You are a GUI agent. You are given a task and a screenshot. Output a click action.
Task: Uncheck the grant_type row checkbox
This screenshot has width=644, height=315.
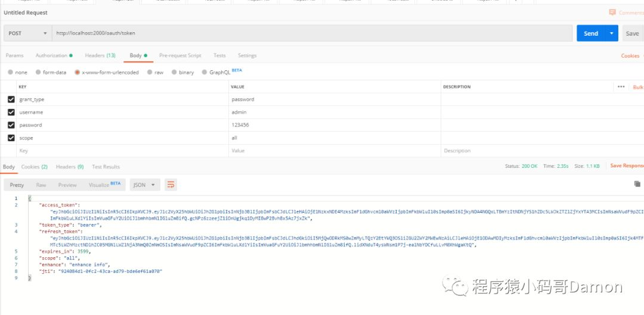tap(11, 99)
